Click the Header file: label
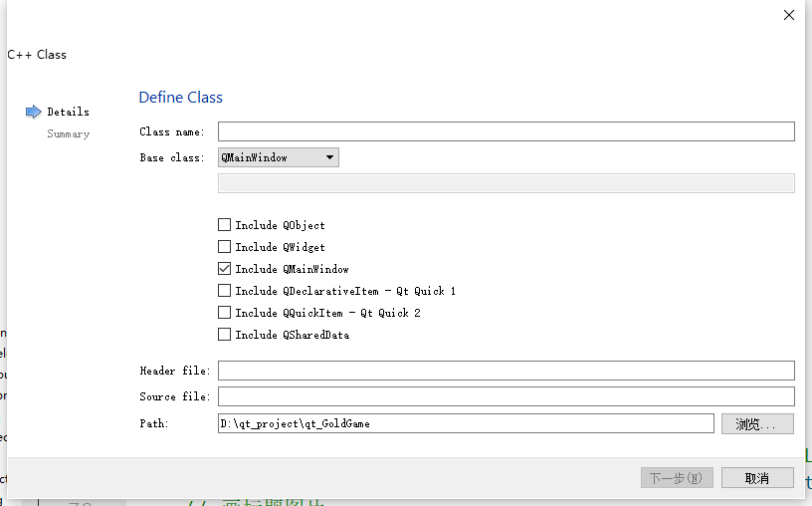This screenshot has height=506, width=812. pos(174,371)
